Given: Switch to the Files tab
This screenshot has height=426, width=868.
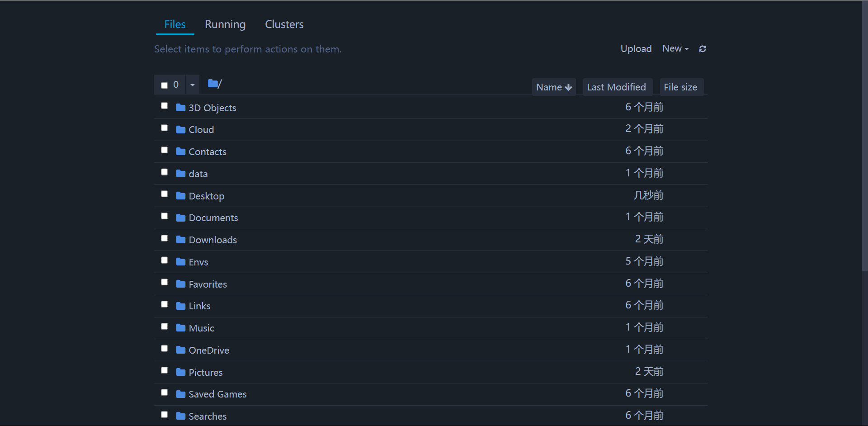Looking at the screenshot, I should pyautogui.click(x=175, y=24).
